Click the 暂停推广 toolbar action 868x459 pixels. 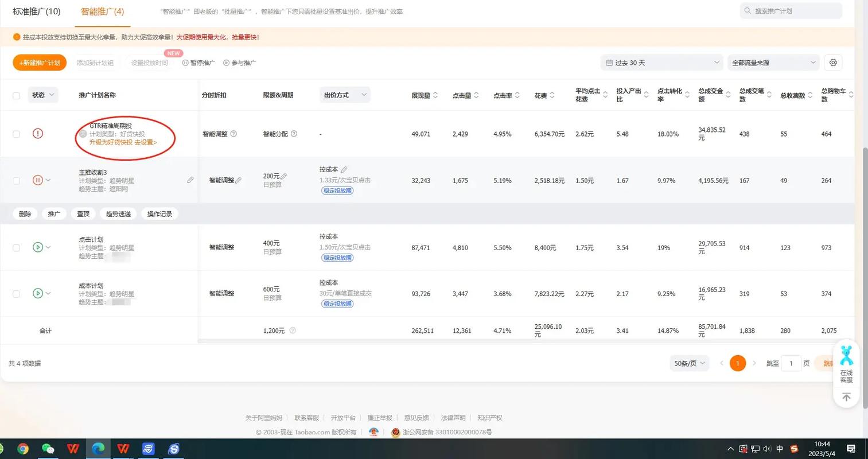click(x=198, y=63)
